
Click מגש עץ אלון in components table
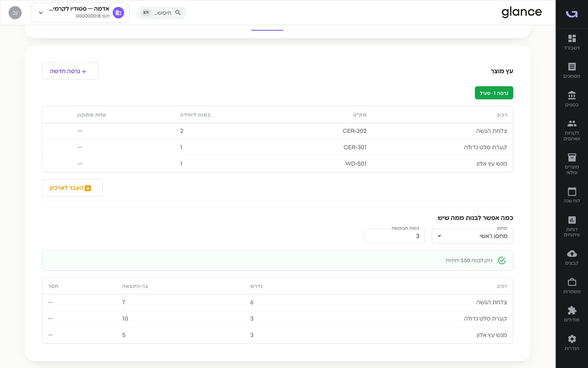(492, 164)
